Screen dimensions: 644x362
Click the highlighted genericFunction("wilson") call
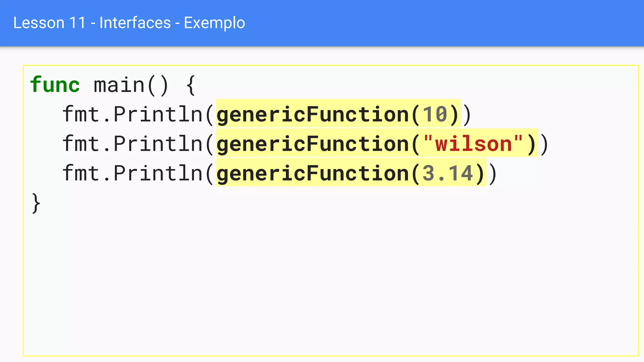pos(377,143)
